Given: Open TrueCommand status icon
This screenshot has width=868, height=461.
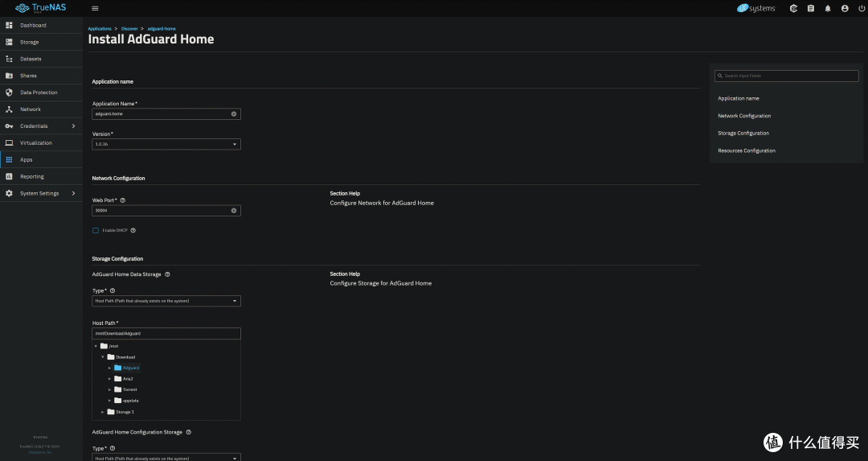Looking at the screenshot, I should [x=793, y=8].
